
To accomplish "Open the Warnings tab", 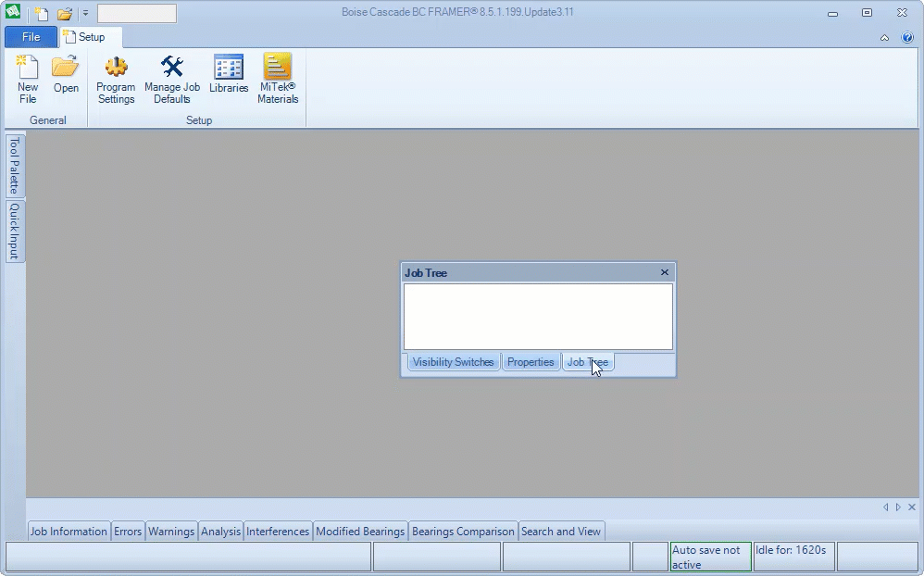I will [x=171, y=532].
